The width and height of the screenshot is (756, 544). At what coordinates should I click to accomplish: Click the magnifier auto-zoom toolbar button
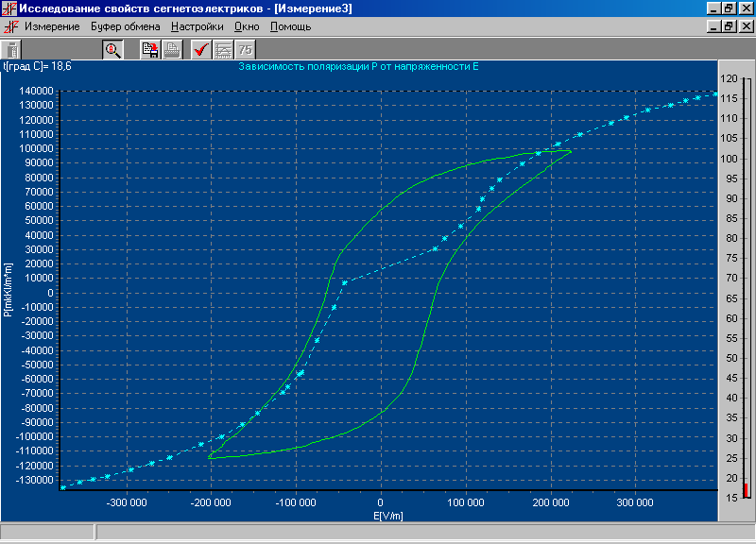point(112,50)
